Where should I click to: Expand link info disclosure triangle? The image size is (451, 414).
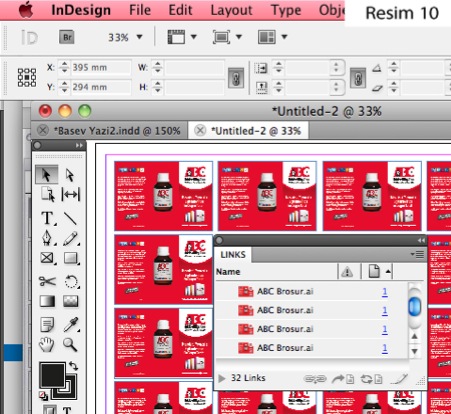click(x=221, y=378)
